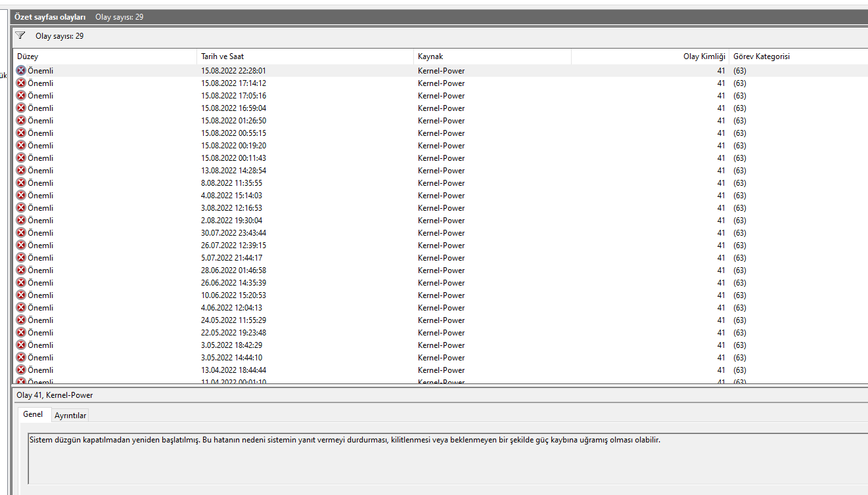The height and width of the screenshot is (495, 868).
Task: Click the error icon for event 4.06.2022 12:04:13
Action: 21,307
